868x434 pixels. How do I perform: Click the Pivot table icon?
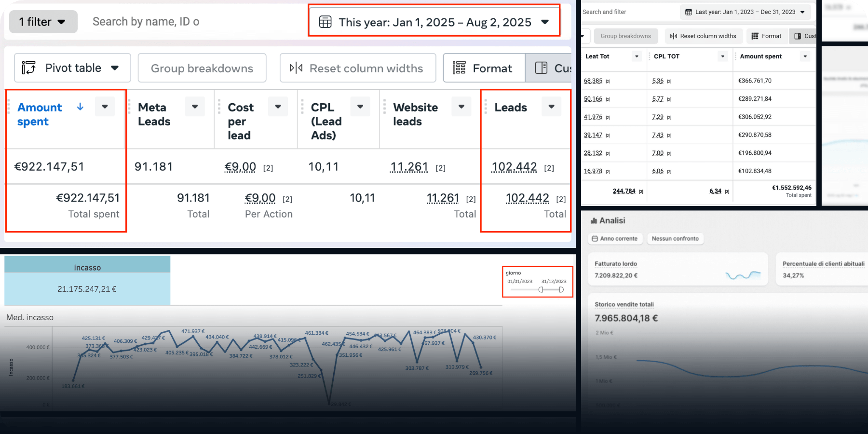29,68
